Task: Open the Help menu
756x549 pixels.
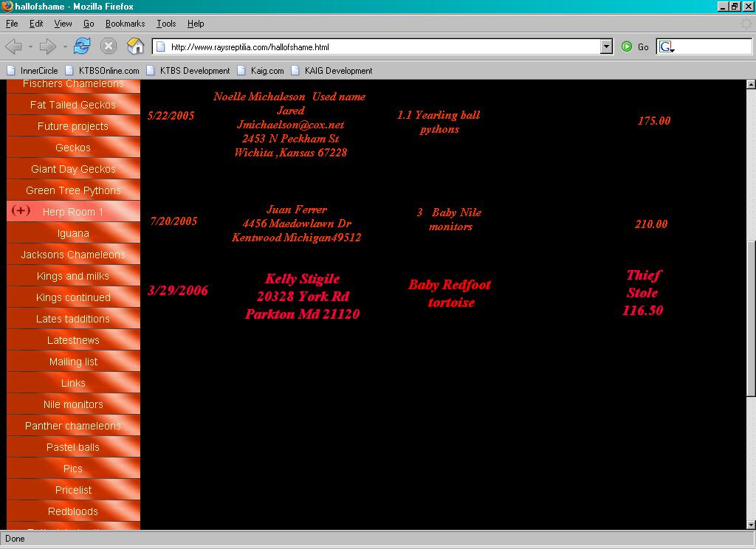Action: click(195, 23)
